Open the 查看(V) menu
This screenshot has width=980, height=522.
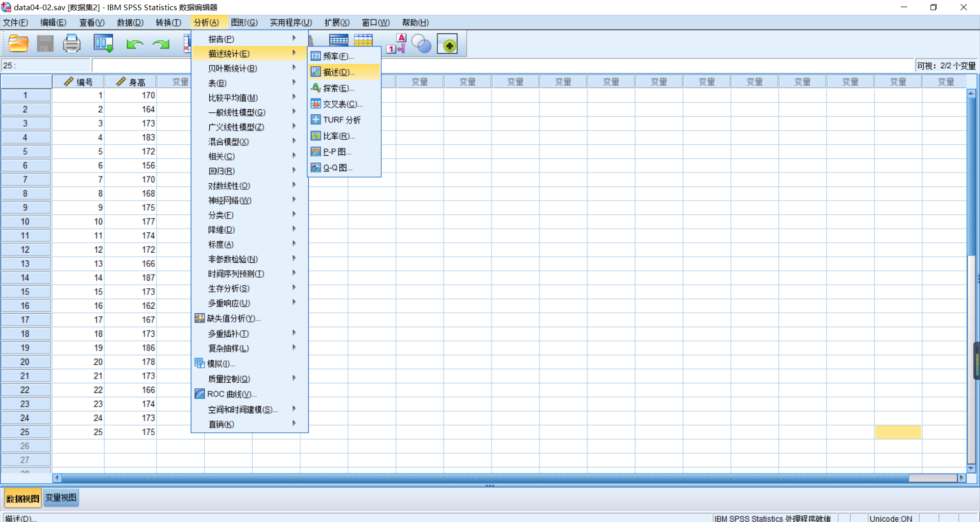click(x=92, y=22)
